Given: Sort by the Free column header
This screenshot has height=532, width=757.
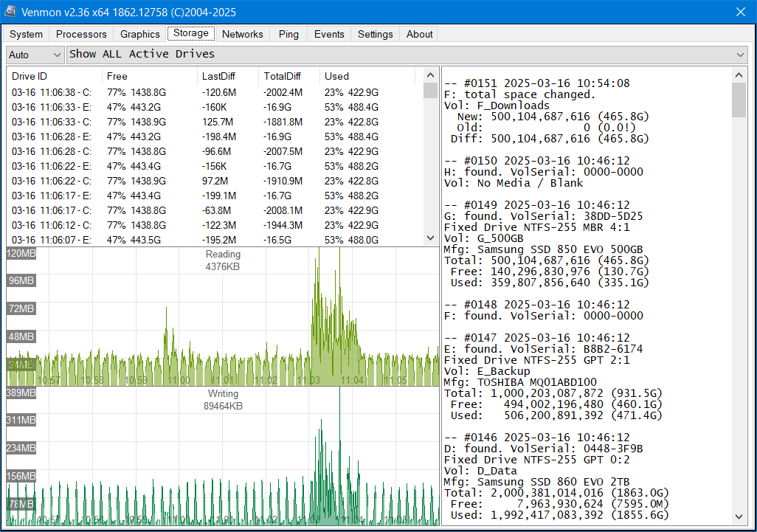Looking at the screenshot, I should (x=150, y=76).
